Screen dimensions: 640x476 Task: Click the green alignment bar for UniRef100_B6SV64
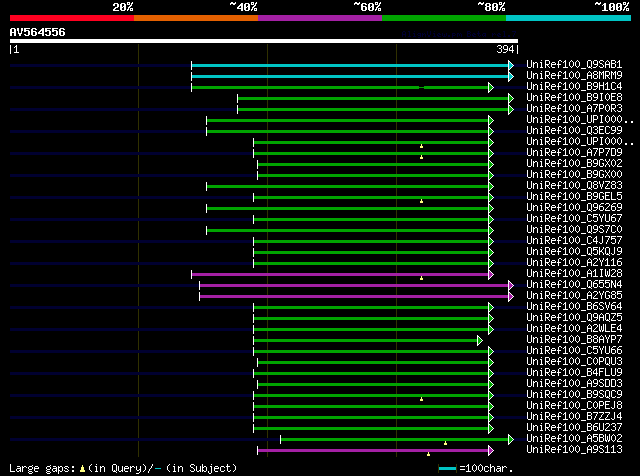pos(371,308)
